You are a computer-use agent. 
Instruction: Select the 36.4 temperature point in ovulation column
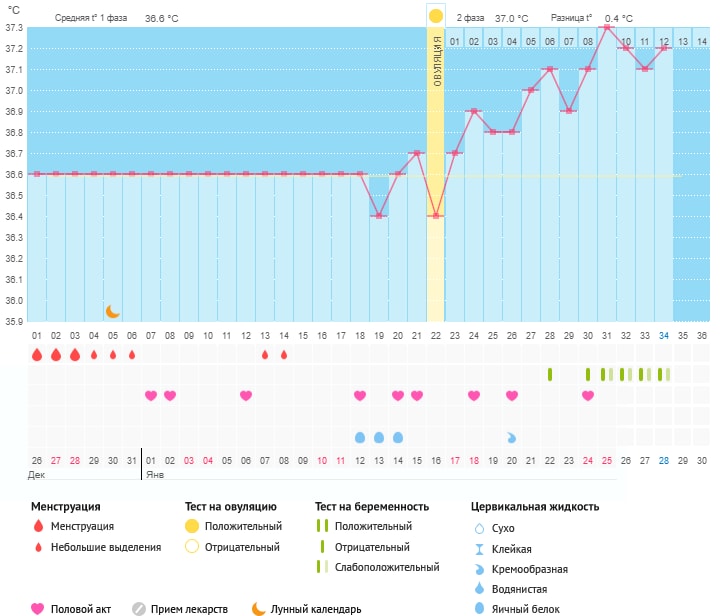436,216
